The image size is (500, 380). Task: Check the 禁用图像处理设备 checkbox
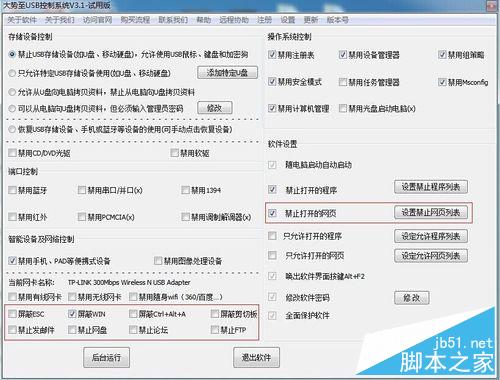[158, 261]
